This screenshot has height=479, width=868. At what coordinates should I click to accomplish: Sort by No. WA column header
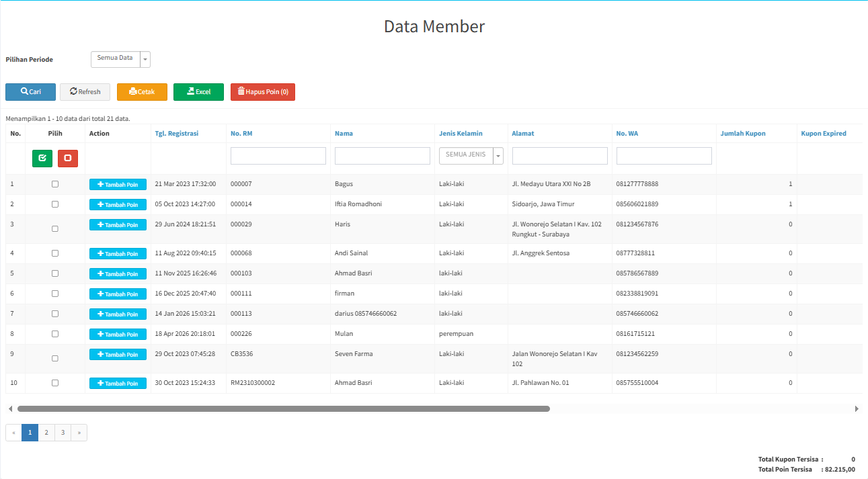[x=627, y=133]
